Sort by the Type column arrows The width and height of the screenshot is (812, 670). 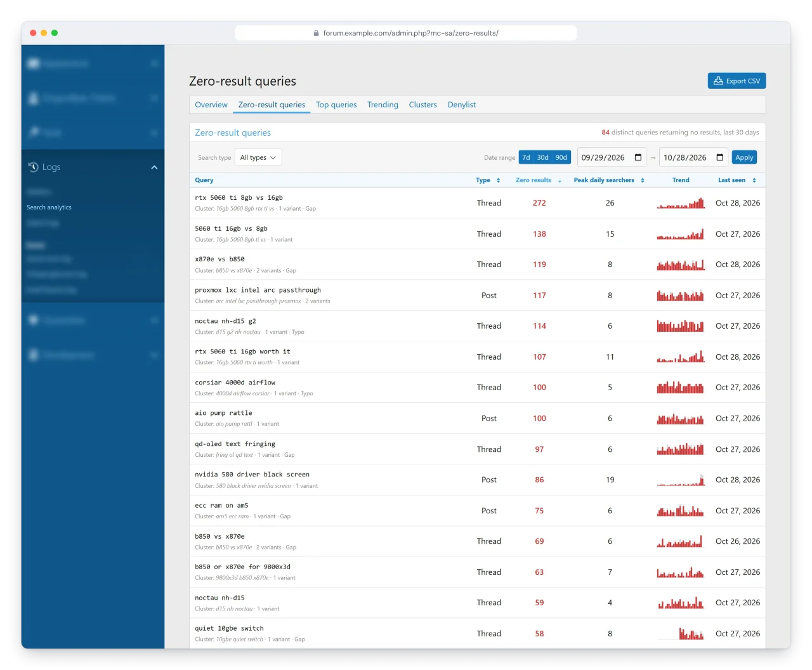[x=499, y=180]
